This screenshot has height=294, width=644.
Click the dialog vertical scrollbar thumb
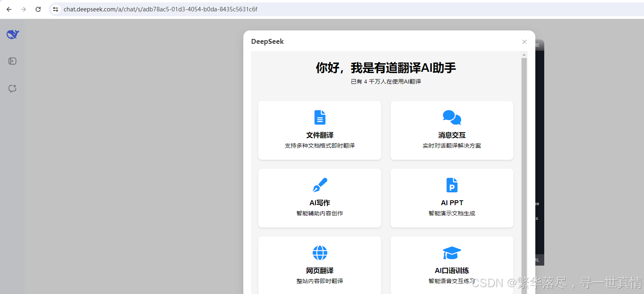[524, 176]
